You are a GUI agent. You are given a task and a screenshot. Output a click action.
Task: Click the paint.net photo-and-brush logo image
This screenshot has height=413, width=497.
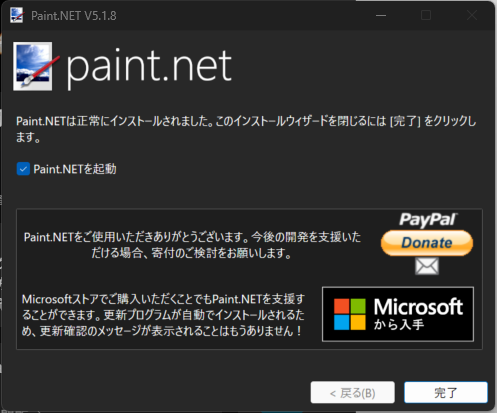36,66
